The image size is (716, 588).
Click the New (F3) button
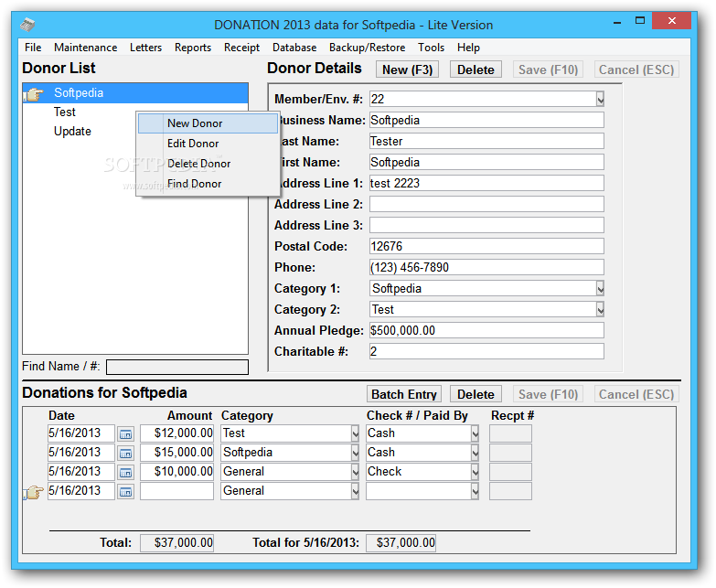(407, 69)
